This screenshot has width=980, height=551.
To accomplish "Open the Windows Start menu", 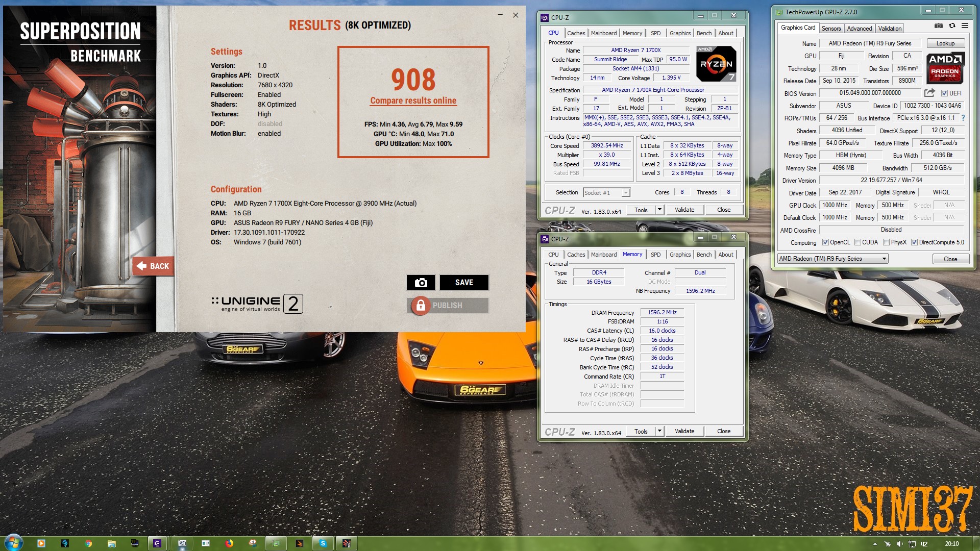I will (14, 543).
